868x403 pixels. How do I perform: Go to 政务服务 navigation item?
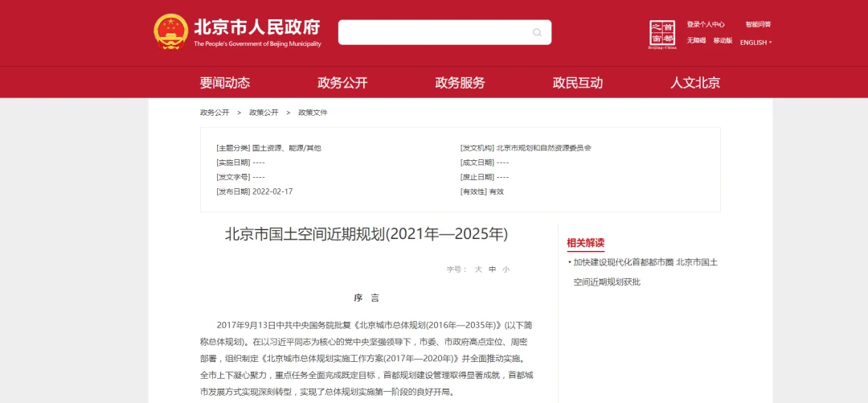coord(460,83)
